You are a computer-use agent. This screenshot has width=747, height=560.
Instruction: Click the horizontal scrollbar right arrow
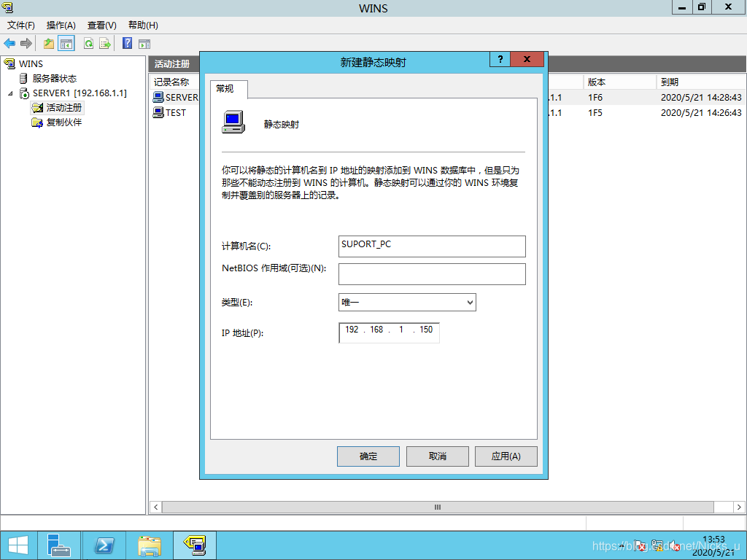[x=739, y=507]
